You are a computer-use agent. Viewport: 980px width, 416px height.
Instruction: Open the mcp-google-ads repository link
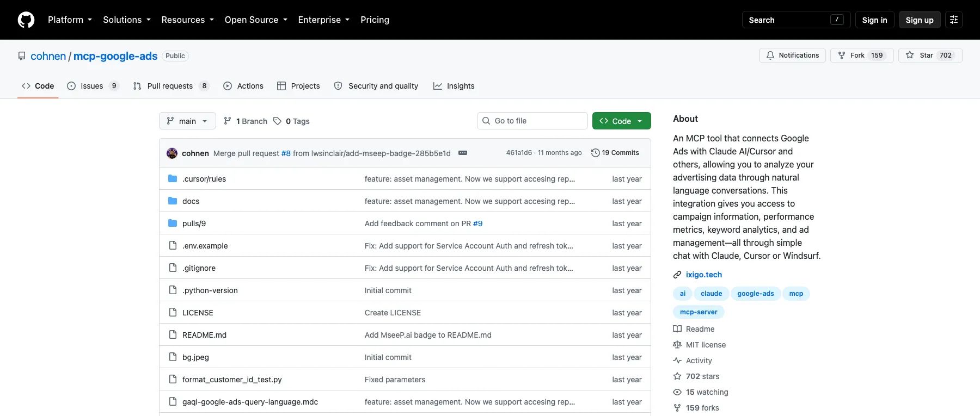115,56
